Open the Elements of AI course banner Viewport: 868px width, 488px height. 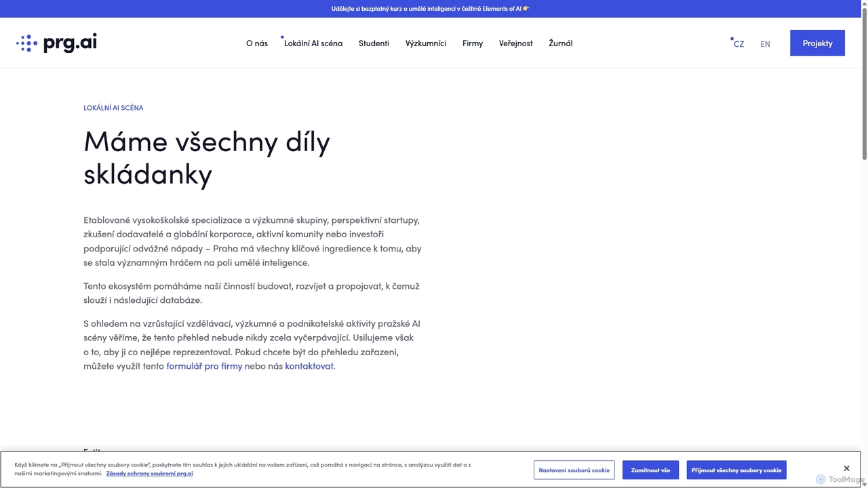430,9
